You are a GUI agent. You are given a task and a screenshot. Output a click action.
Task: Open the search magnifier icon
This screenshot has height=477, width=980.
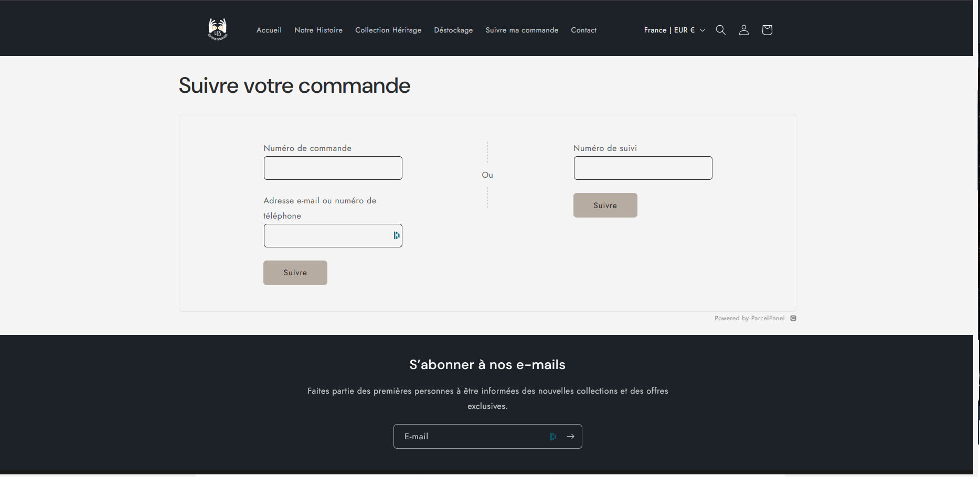click(721, 30)
